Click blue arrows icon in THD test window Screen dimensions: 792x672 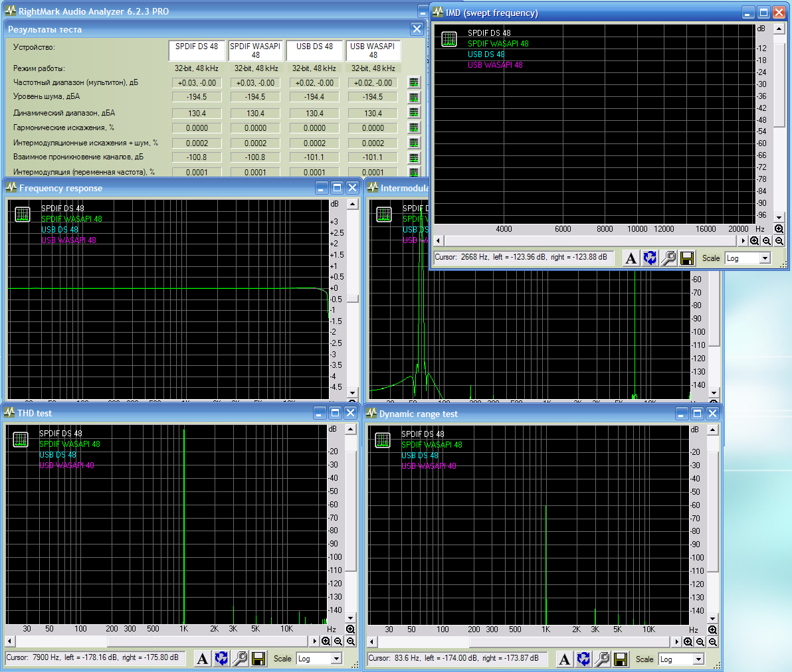222,658
